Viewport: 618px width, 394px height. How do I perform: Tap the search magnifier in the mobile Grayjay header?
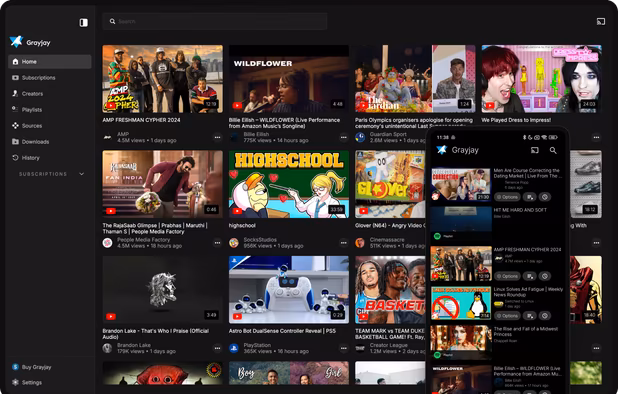553,150
